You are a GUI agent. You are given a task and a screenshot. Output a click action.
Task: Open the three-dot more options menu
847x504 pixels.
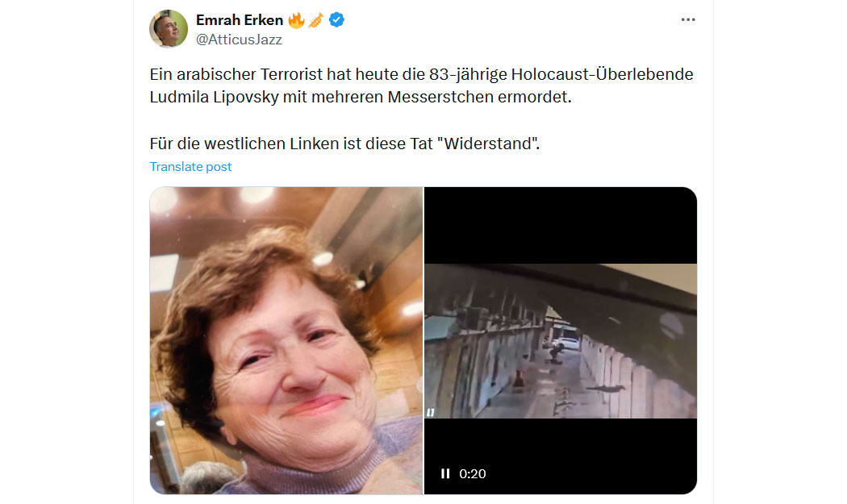(x=687, y=19)
